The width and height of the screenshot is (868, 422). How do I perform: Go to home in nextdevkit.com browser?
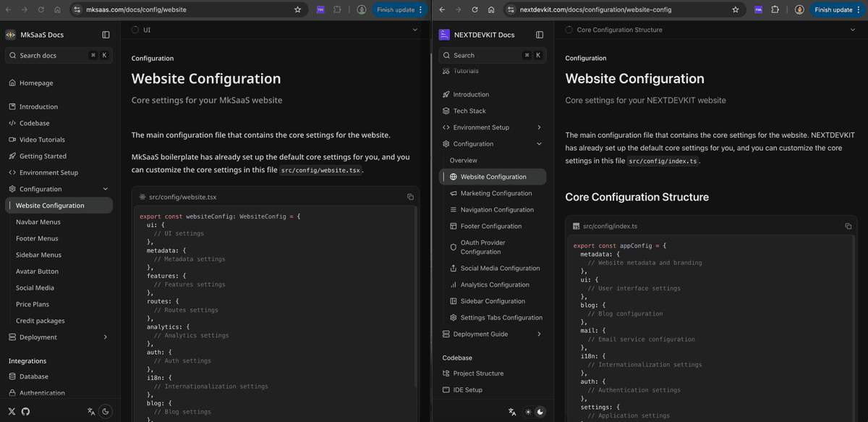pos(491,9)
